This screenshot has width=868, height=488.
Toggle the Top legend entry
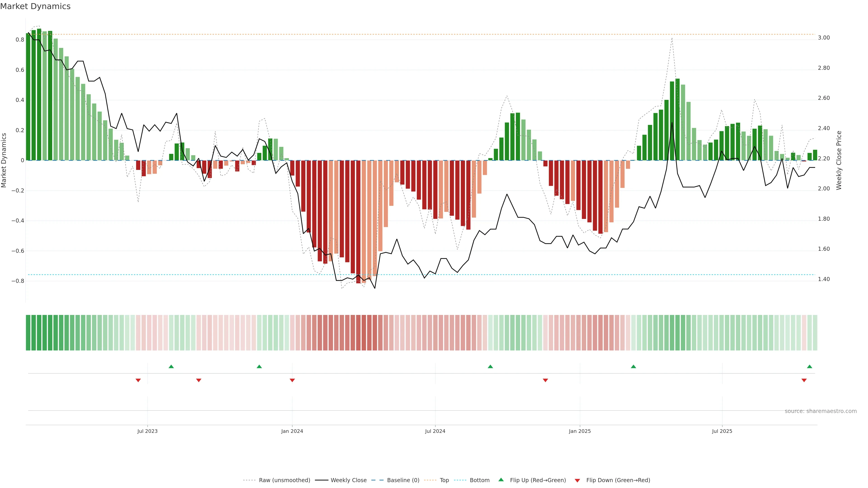(x=444, y=480)
